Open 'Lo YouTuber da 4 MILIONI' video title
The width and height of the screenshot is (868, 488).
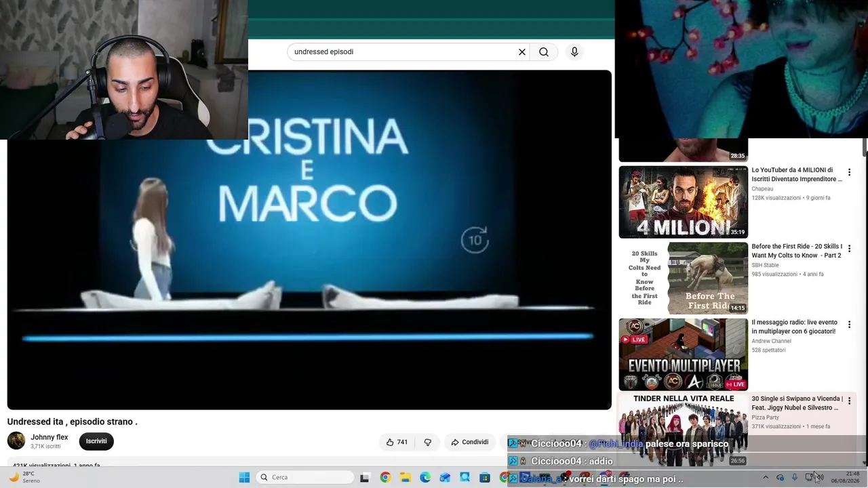(x=797, y=174)
